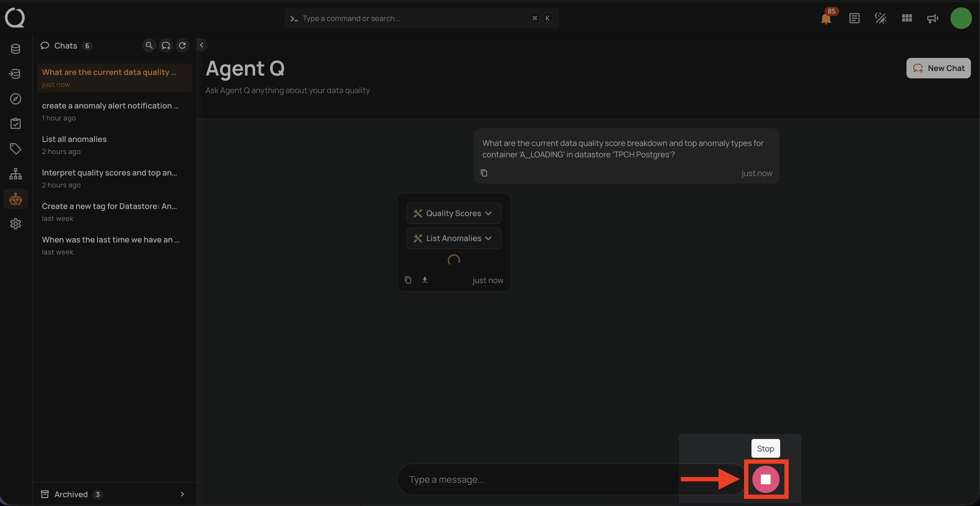The height and width of the screenshot is (506, 980).
Task: Open the "List all anomalies" chat
Action: [74, 140]
